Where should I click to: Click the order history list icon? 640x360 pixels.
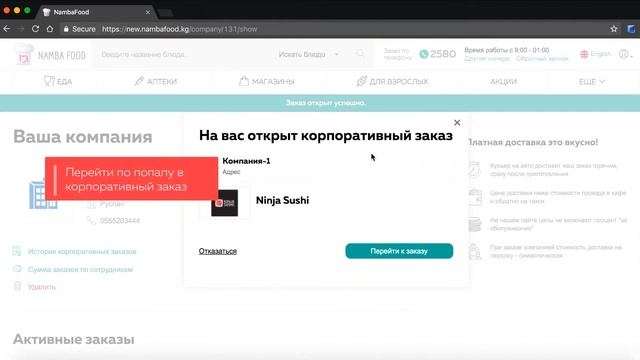[17, 251]
